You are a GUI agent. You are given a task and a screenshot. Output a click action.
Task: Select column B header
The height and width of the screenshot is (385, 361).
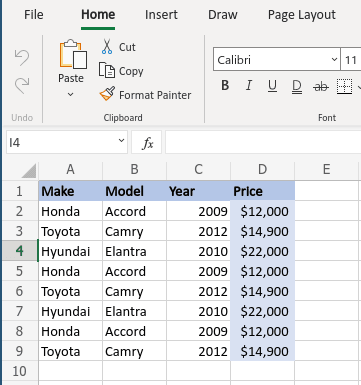coord(134,170)
